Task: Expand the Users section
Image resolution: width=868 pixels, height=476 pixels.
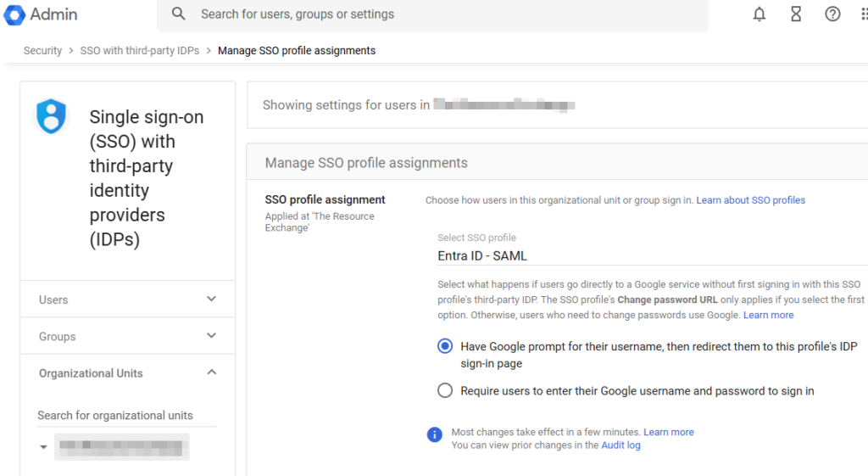Action: point(212,300)
